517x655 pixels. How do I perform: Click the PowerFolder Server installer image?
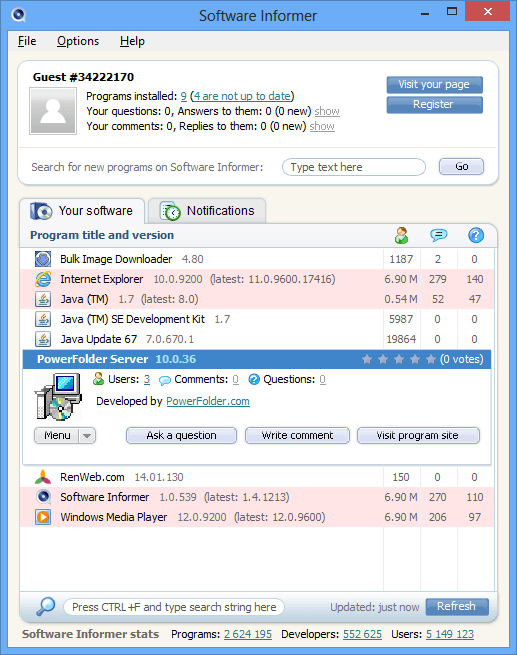(58, 397)
